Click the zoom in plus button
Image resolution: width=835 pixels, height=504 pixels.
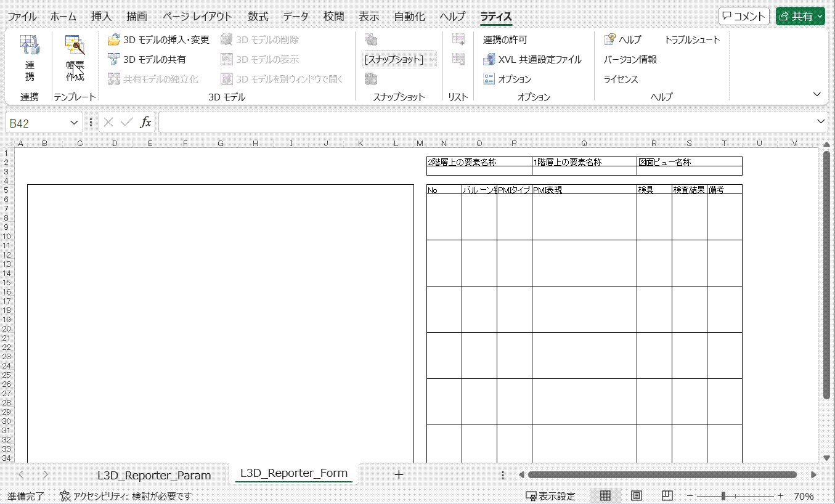click(780, 496)
